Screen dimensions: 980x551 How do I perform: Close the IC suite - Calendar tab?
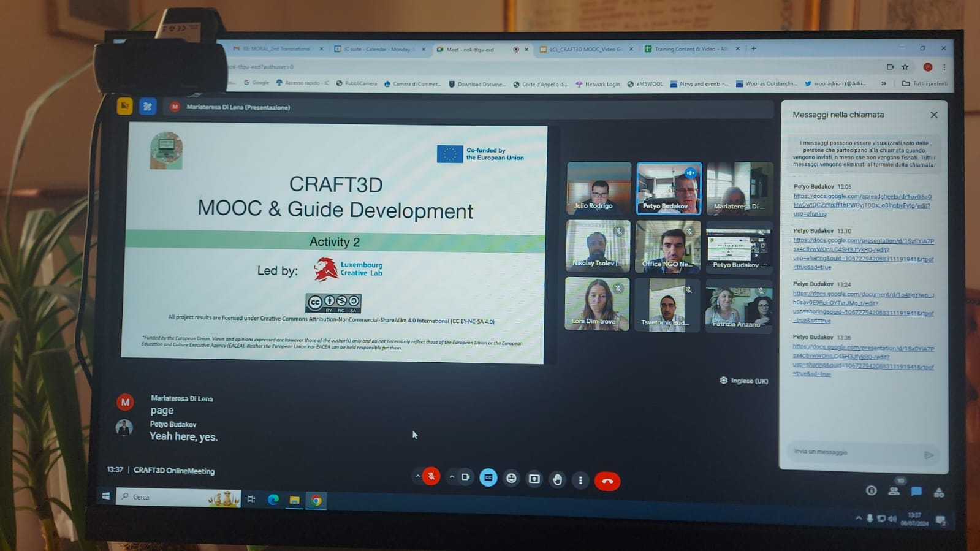pyautogui.click(x=424, y=49)
